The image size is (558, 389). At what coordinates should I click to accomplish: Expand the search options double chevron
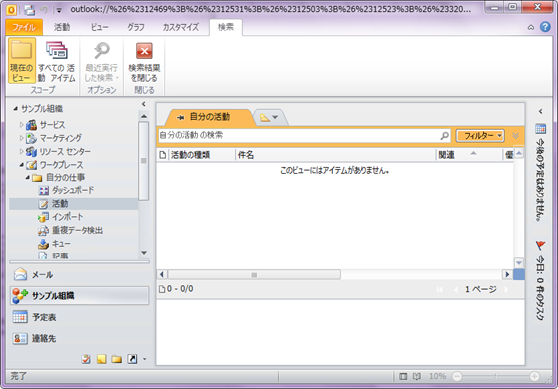click(x=515, y=136)
